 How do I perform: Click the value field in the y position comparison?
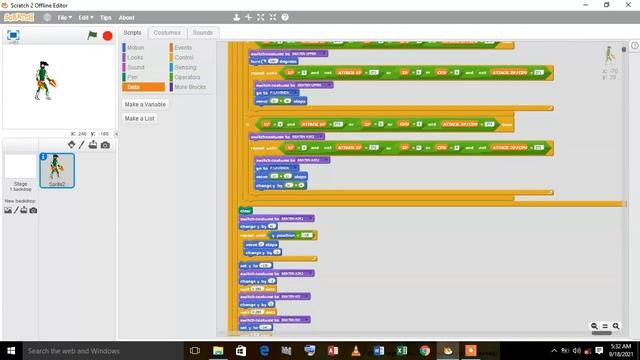pyautogui.click(x=307, y=235)
